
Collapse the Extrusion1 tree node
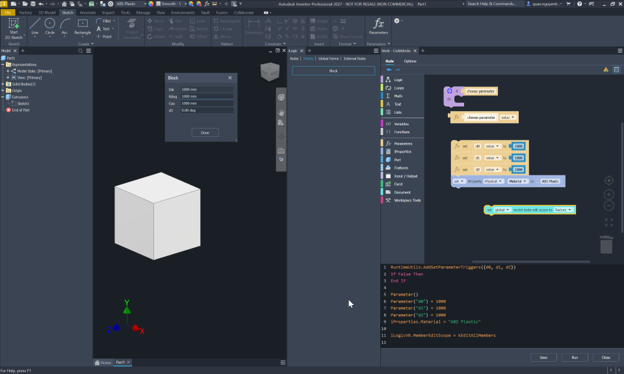(x=3, y=97)
